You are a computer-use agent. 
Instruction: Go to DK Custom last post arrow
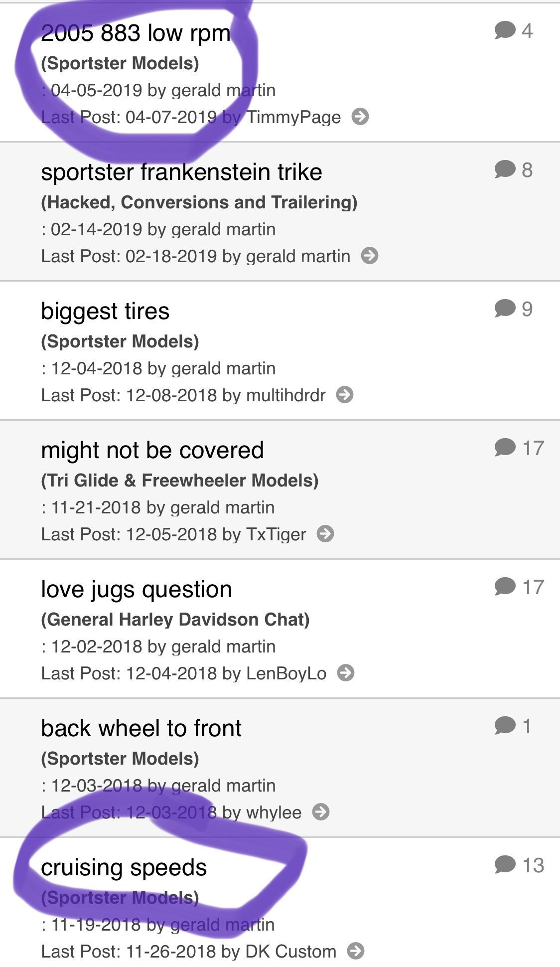pos(355,951)
